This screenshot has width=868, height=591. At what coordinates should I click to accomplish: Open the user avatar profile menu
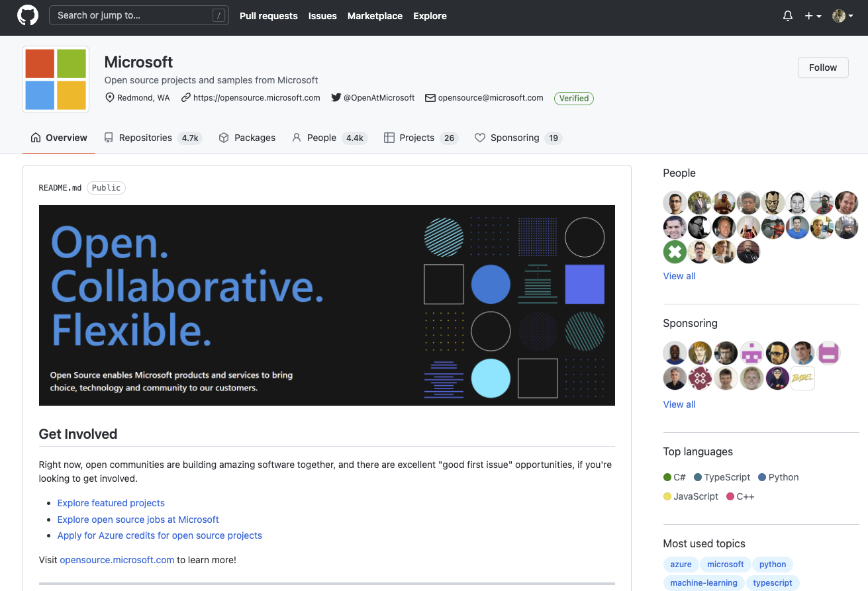click(843, 16)
